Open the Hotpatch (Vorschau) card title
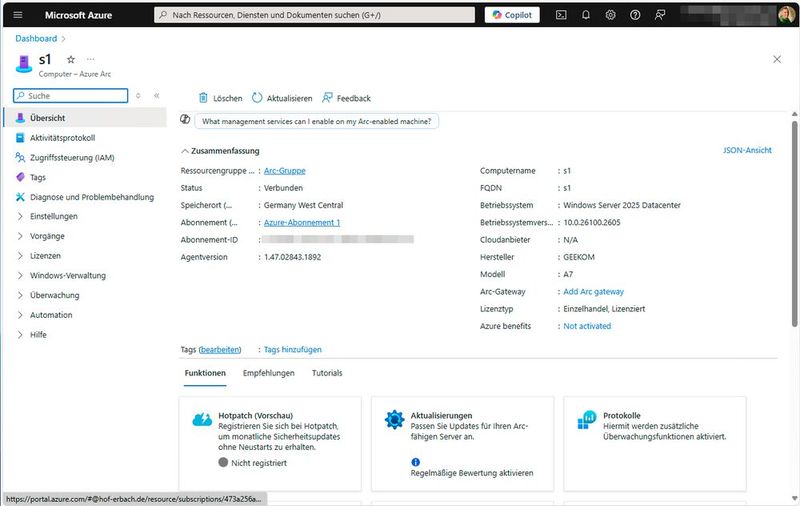800x506 pixels. tap(256, 415)
